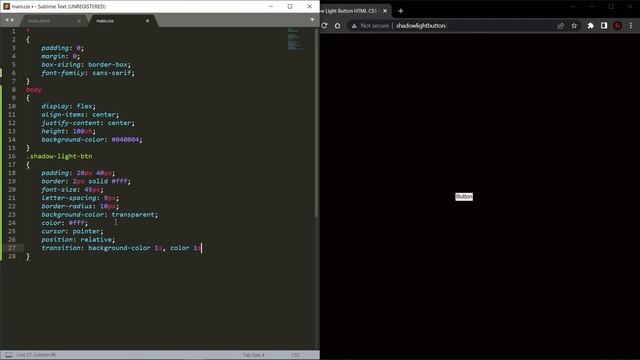
Task: .shadow-light-btn selector text on line 16
Action: (x=59, y=156)
